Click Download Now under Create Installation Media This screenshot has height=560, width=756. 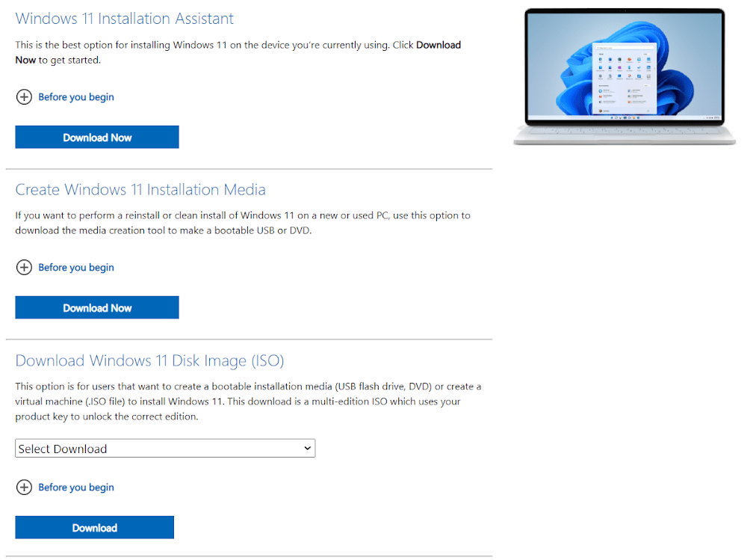click(97, 307)
